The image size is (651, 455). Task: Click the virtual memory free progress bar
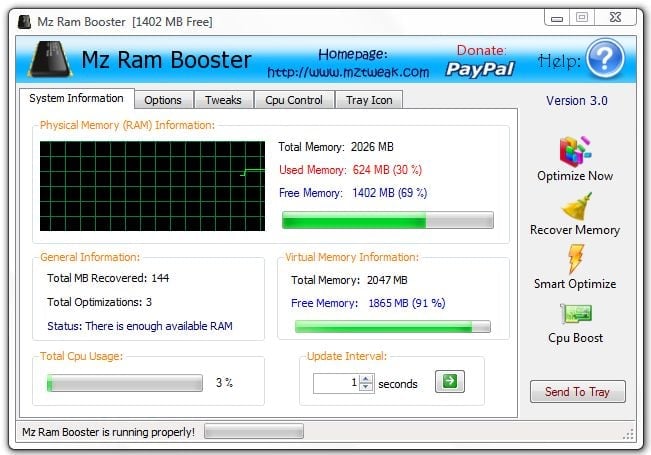point(393,326)
